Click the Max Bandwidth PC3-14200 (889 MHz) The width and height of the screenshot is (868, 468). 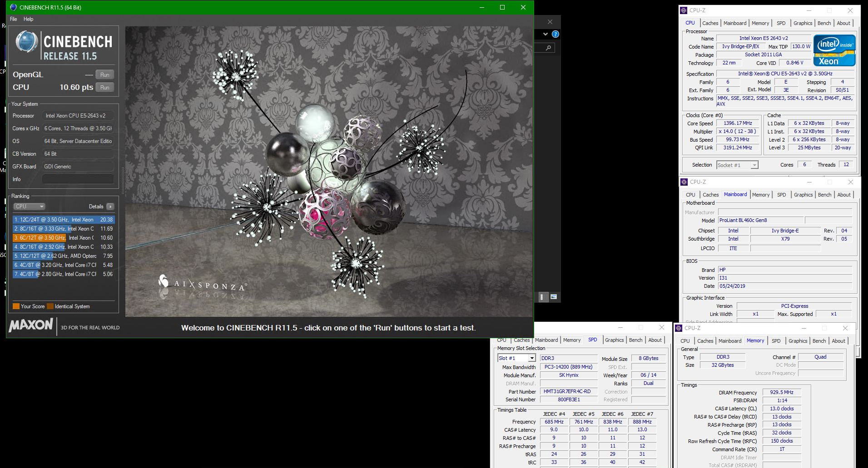569,367
